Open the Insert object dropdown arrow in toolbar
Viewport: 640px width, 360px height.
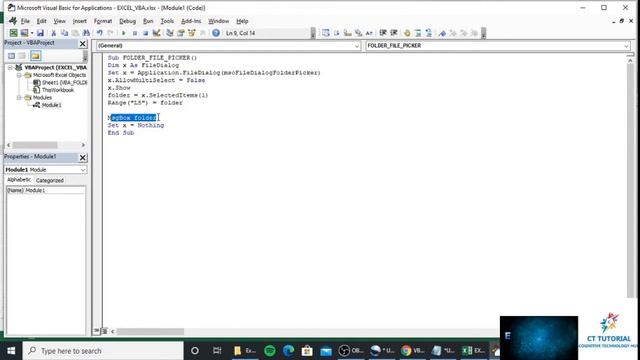click(31, 33)
